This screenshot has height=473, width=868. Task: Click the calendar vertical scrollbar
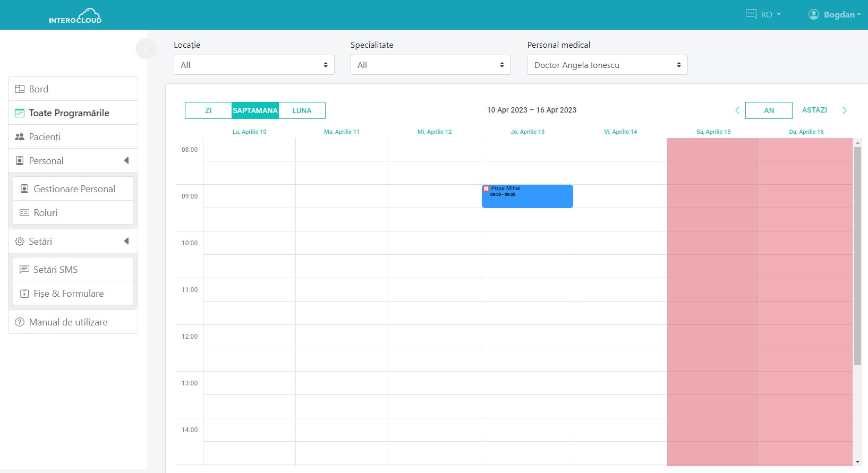(x=857, y=255)
